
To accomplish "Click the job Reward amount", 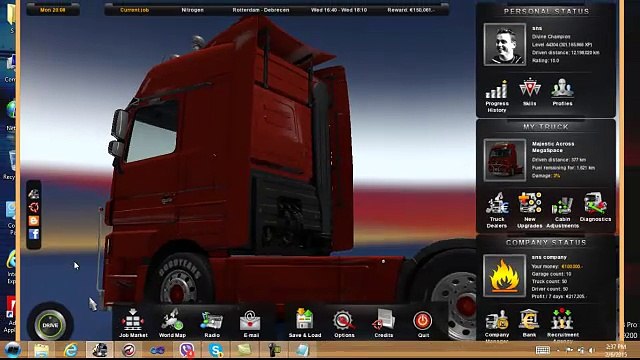I will 411,10.
